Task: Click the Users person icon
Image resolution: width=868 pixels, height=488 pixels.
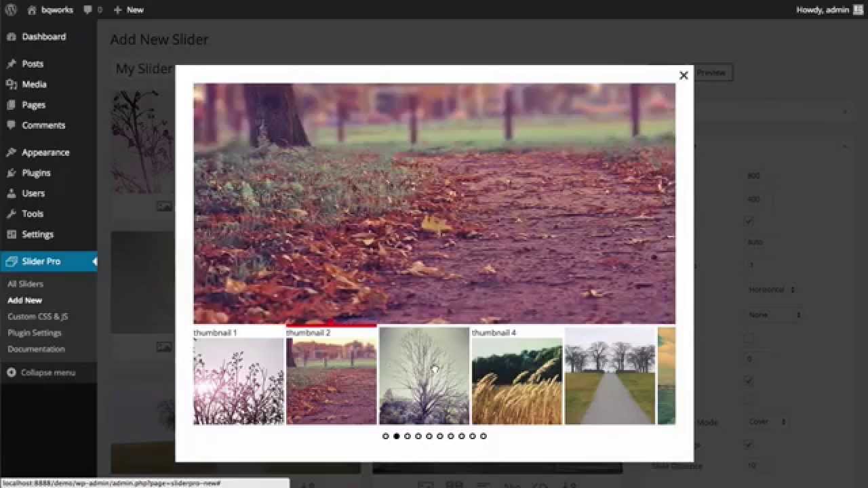Action: [x=11, y=193]
